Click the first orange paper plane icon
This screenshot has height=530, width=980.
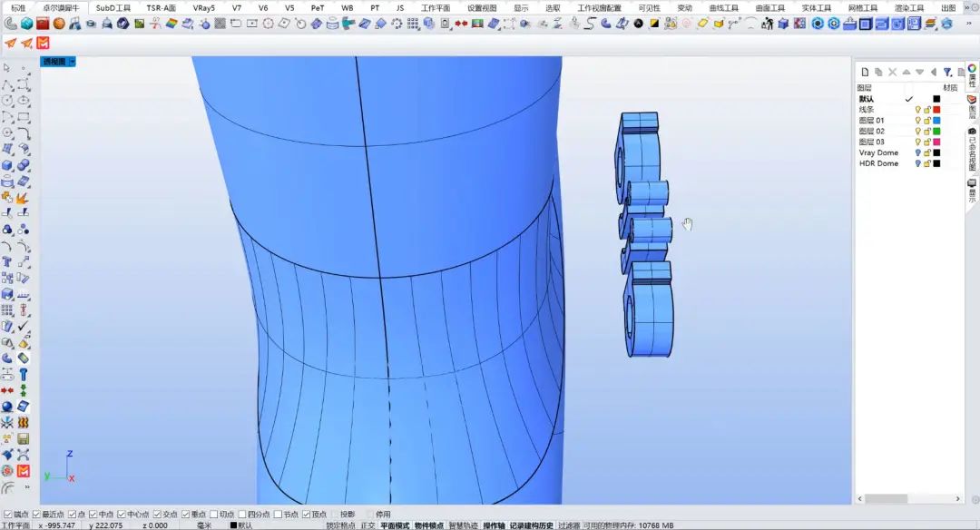(10, 43)
